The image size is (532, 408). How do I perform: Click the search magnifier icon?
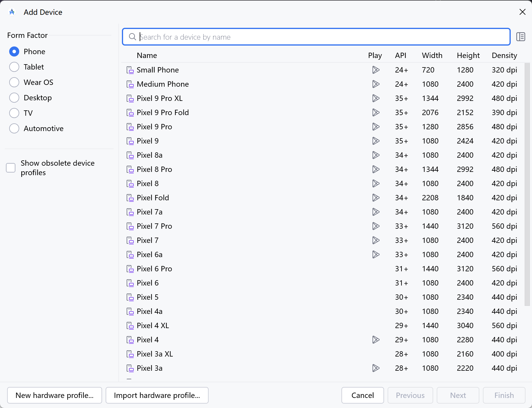(132, 37)
